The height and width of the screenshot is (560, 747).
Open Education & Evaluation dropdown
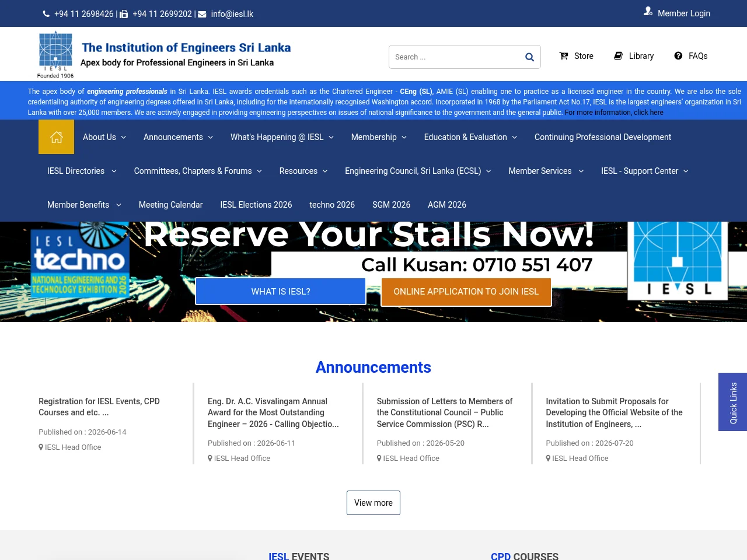(x=470, y=137)
